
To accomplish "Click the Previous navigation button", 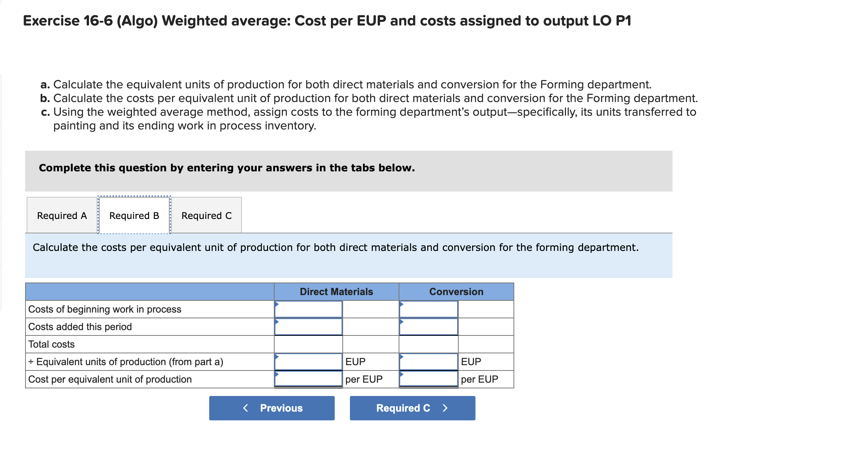I will pos(272,408).
